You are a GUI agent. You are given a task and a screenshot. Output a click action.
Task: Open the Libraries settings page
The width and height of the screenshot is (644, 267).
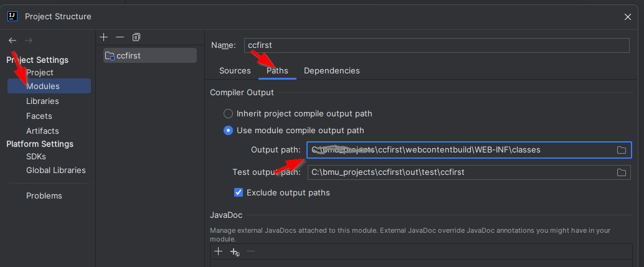click(42, 101)
